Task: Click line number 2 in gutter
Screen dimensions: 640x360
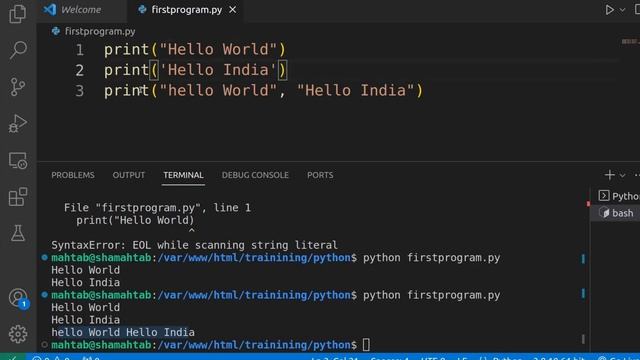Action: coord(80,70)
